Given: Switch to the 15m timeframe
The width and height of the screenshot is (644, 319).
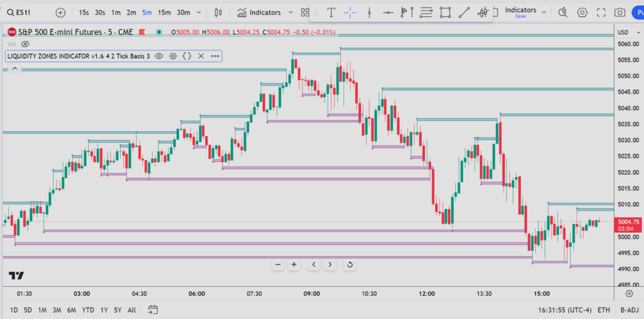Looking at the screenshot, I should pyautogui.click(x=164, y=13).
